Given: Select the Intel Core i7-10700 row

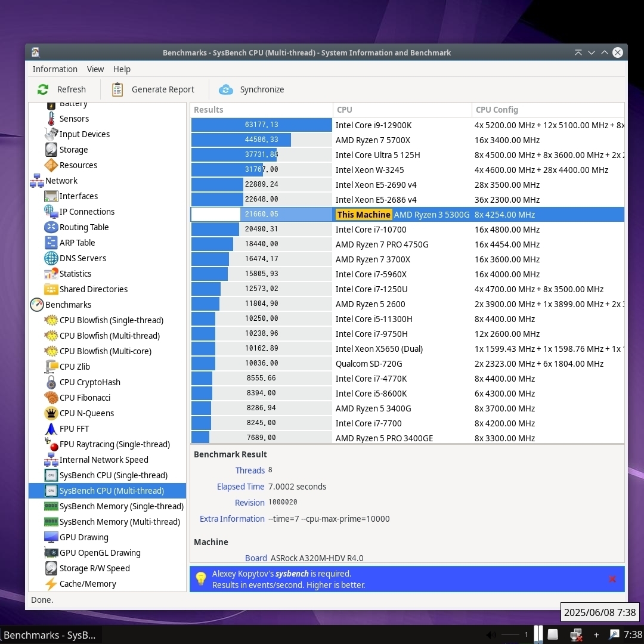Looking at the screenshot, I should 407,229.
